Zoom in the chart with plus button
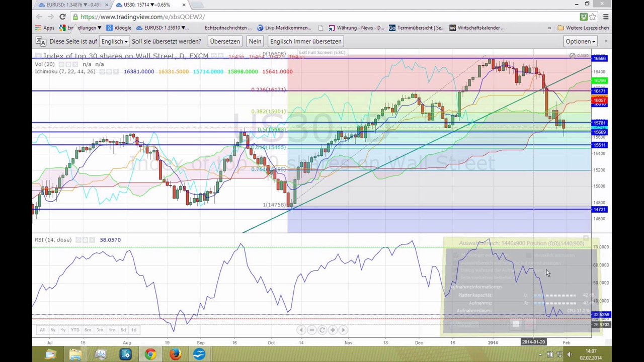The width and height of the screenshot is (644, 362). tap(333, 330)
